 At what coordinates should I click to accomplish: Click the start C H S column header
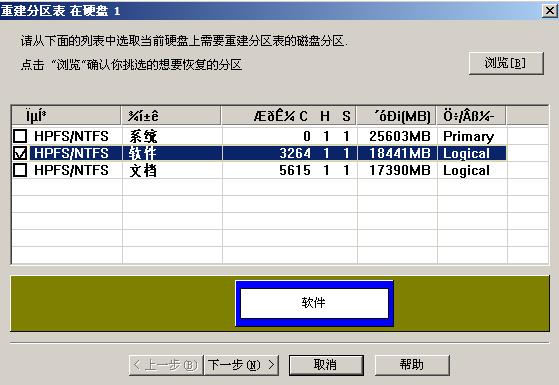coord(289,116)
